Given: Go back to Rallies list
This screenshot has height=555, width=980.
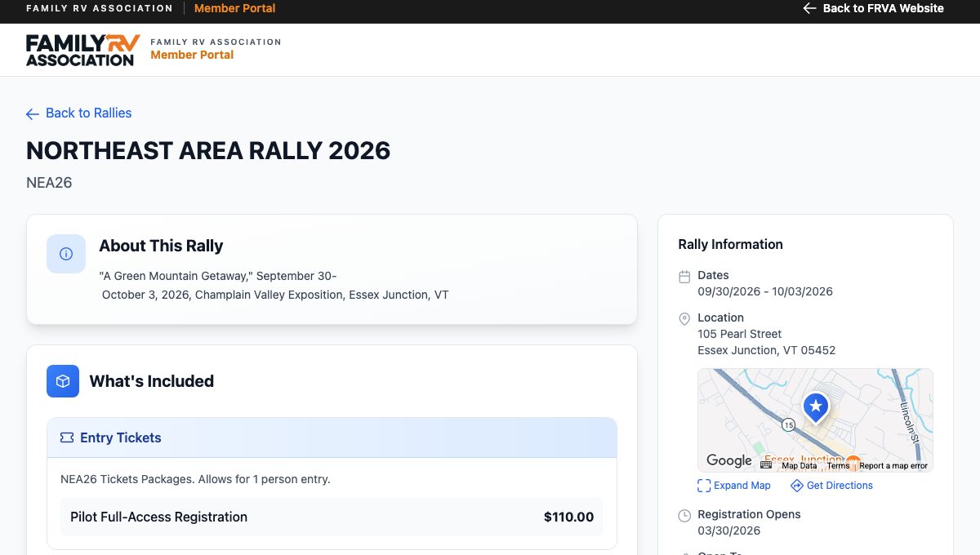Looking at the screenshot, I should point(79,113).
